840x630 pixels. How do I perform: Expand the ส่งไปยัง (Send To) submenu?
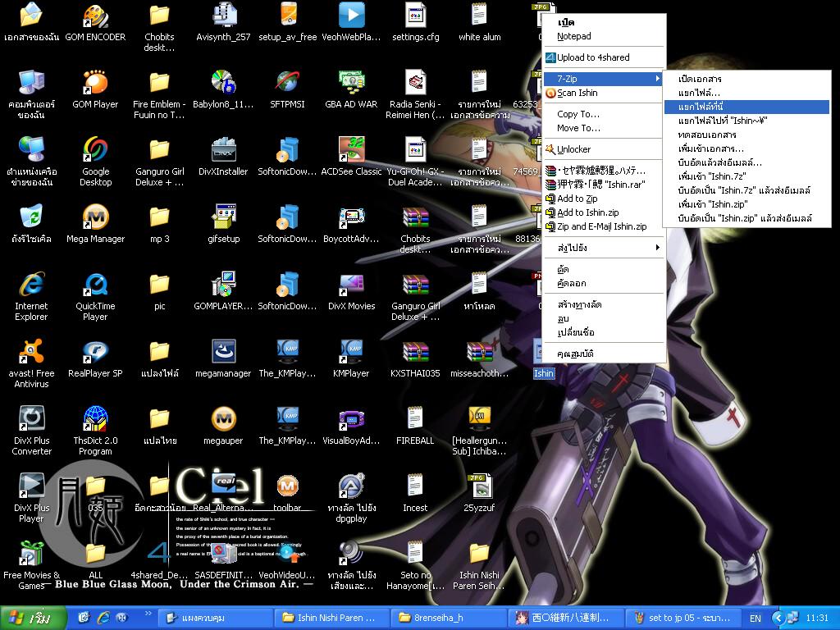pos(603,248)
